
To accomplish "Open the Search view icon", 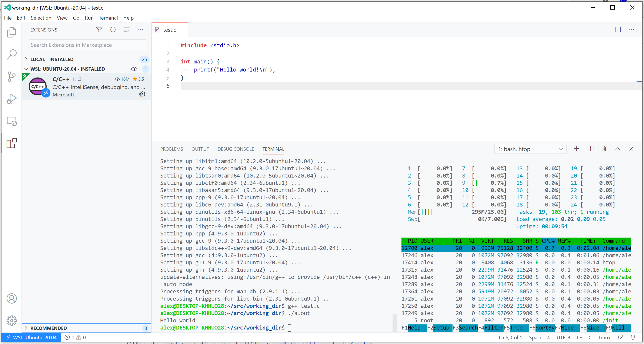I will (11, 54).
